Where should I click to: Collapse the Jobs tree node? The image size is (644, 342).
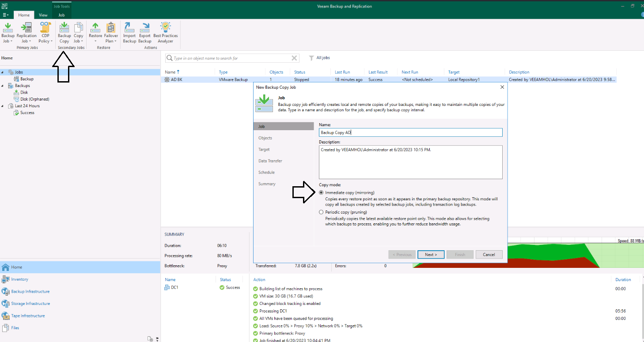point(3,72)
